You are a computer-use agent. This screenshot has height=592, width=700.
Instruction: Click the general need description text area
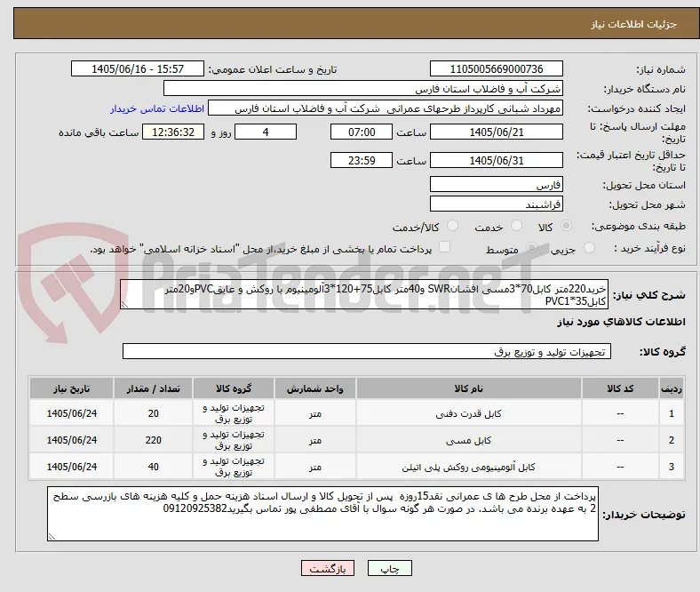pyautogui.click(x=364, y=294)
